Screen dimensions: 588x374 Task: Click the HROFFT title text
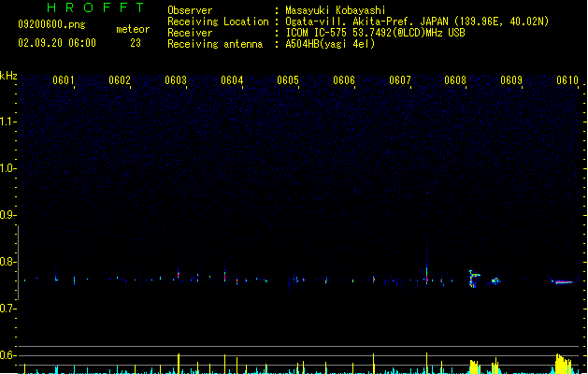pyautogui.click(x=95, y=7)
